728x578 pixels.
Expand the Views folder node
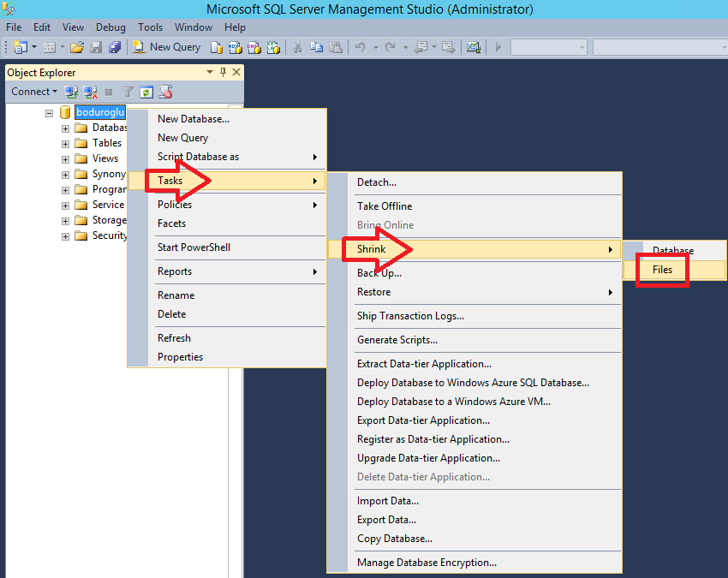[x=65, y=159]
